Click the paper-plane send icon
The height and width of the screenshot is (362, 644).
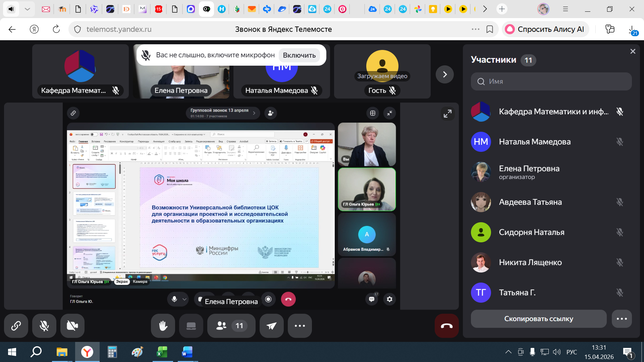pyautogui.click(x=272, y=326)
